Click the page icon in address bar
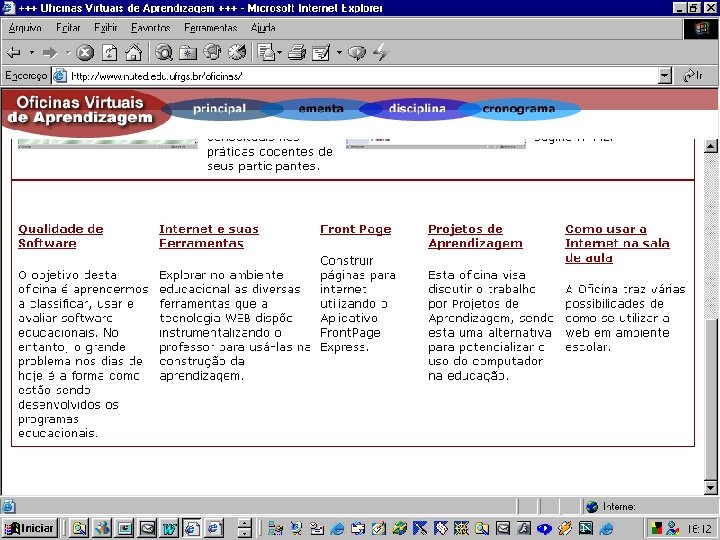The width and height of the screenshot is (720, 540). click(60, 76)
